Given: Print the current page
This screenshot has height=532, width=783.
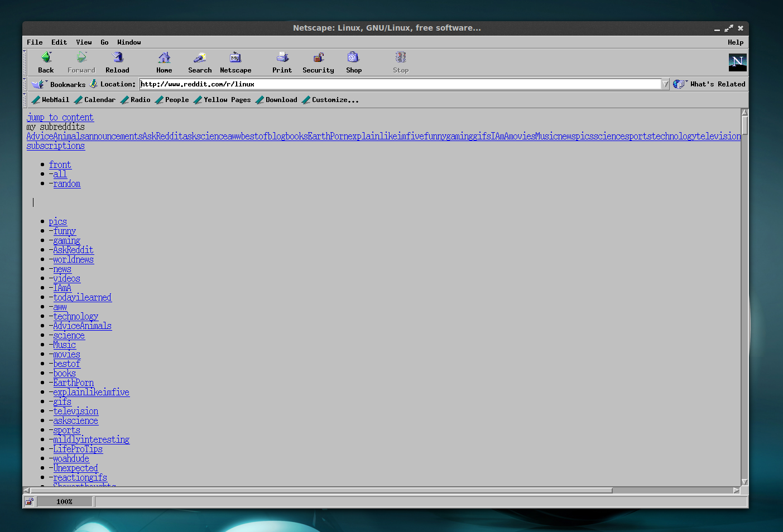Looking at the screenshot, I should [282, 62].
